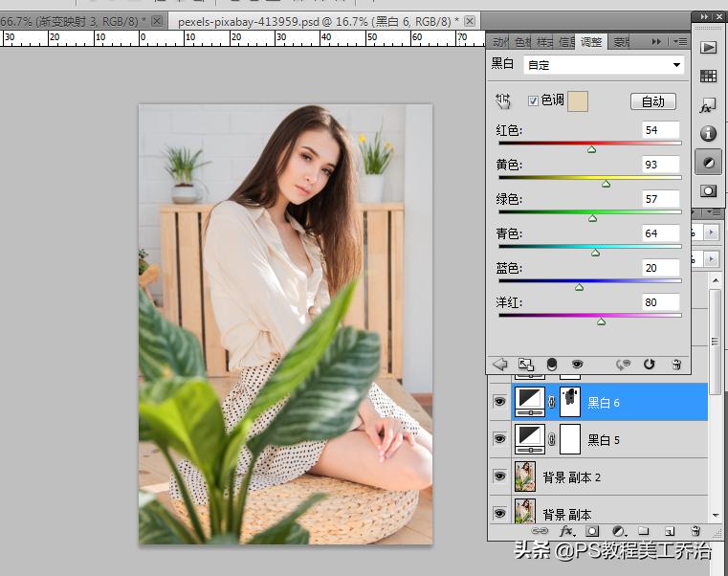Click the 蓝色 blue slider handle
The width and height of the screenshot is (728, 576).
(579, 287)
